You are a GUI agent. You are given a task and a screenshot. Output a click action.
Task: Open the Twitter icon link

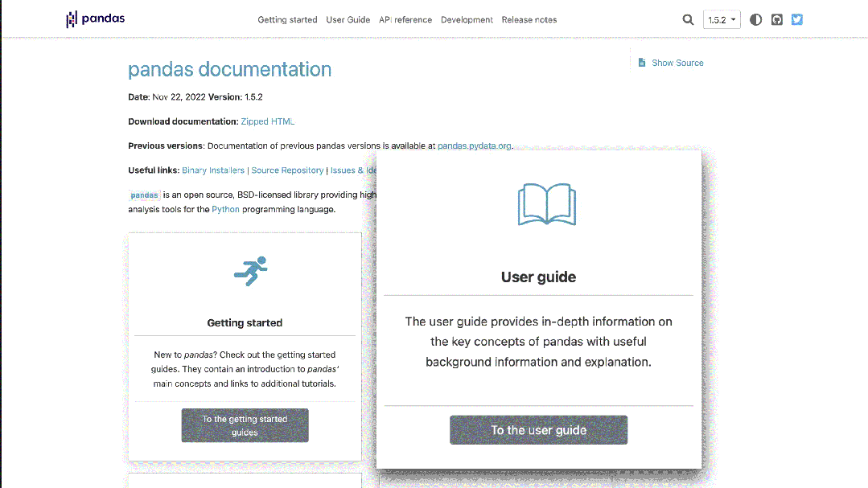click(796, 20)
